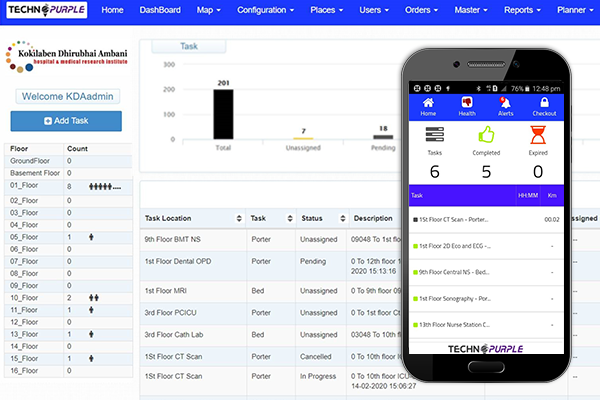Click the Pending bar in chart

[383, 137]
